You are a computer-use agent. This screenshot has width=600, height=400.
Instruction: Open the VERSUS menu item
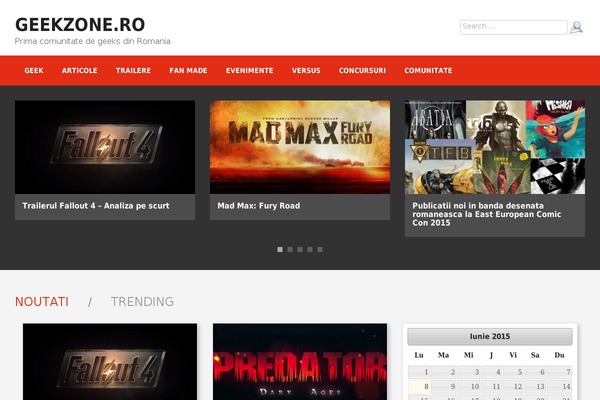click(306, 71)
